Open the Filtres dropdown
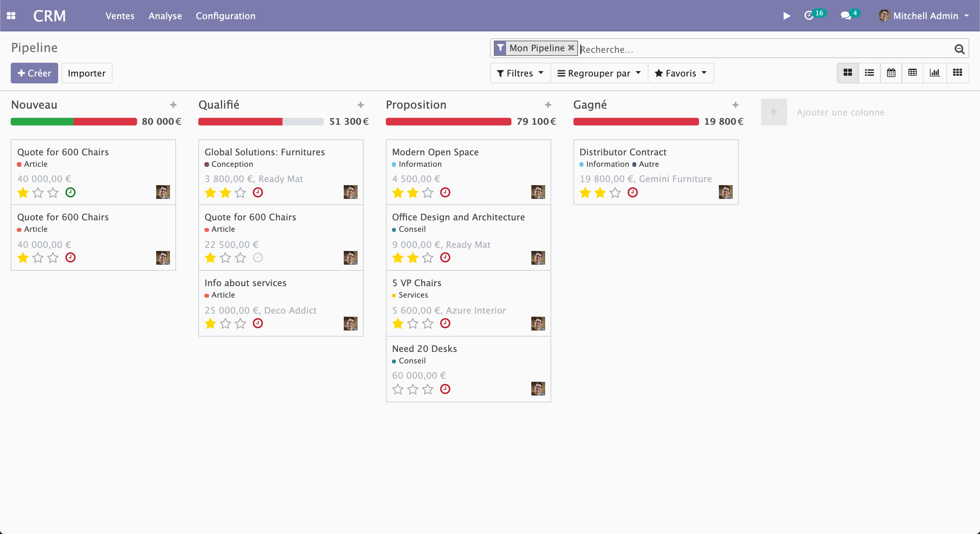Viewport: 980px width, 534px height. click(x=519, y=73)
